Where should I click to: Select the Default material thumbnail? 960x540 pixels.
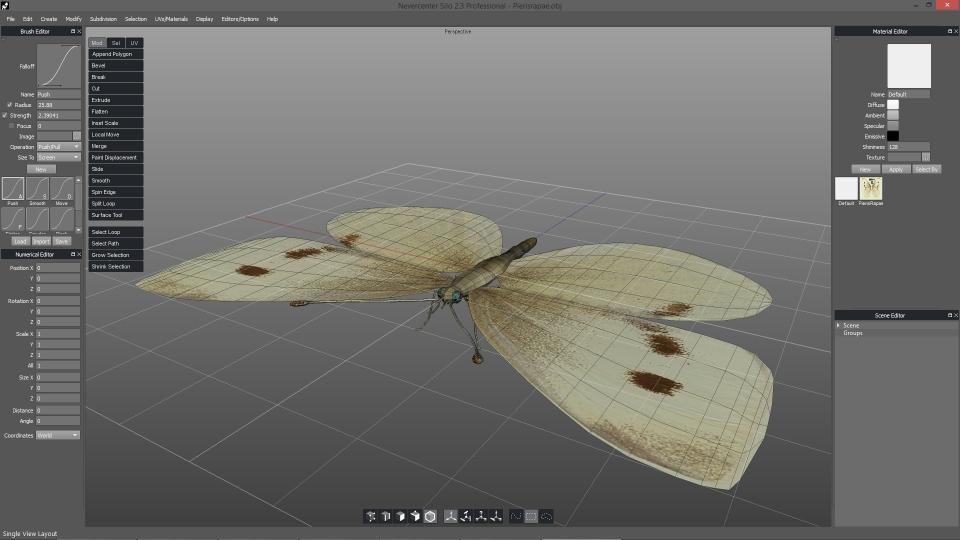pos(846,189)
